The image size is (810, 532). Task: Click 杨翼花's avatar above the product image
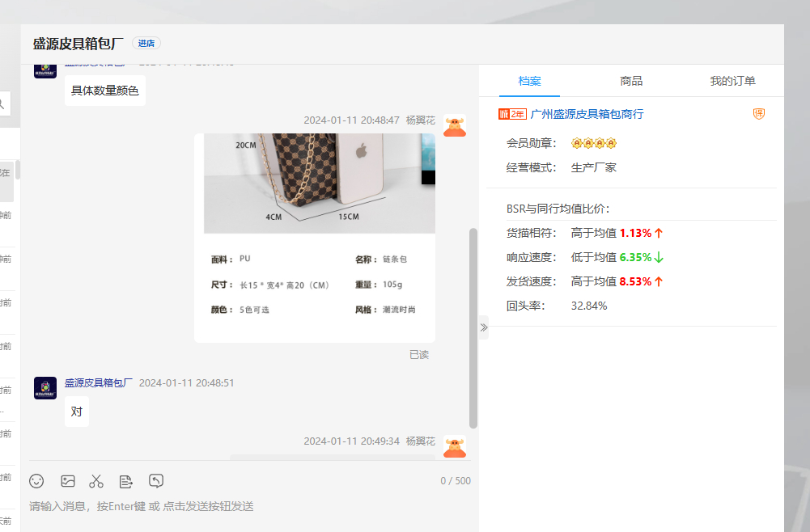455,125
